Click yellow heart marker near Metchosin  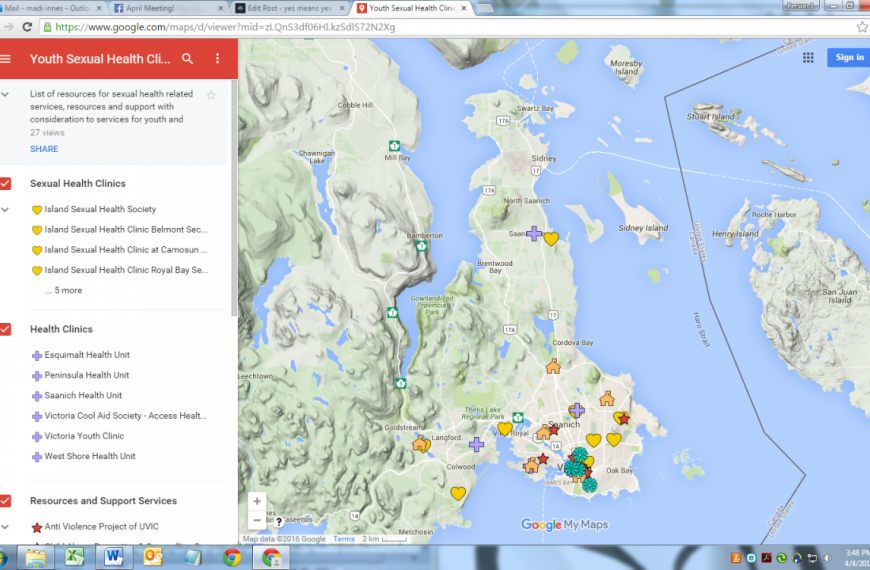[458, 493]
